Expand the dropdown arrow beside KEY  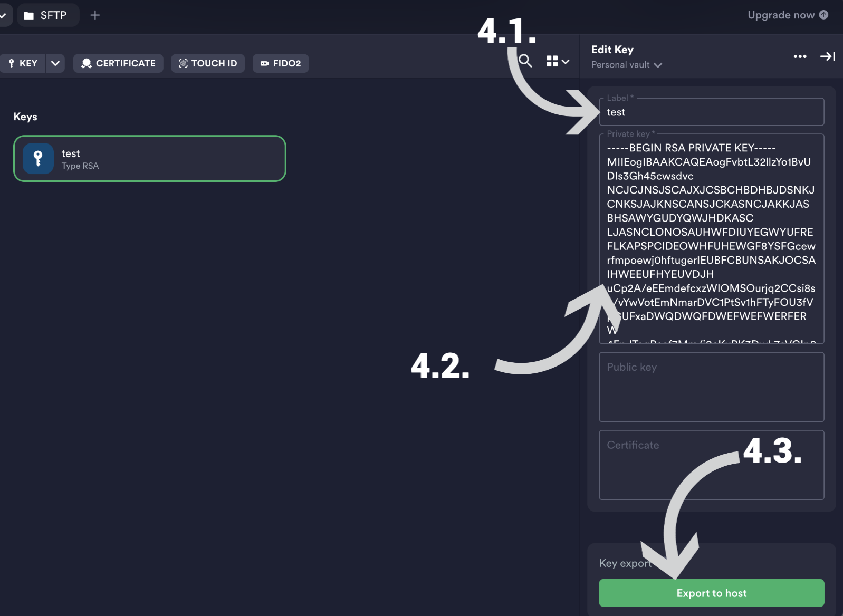coord(55,63)
